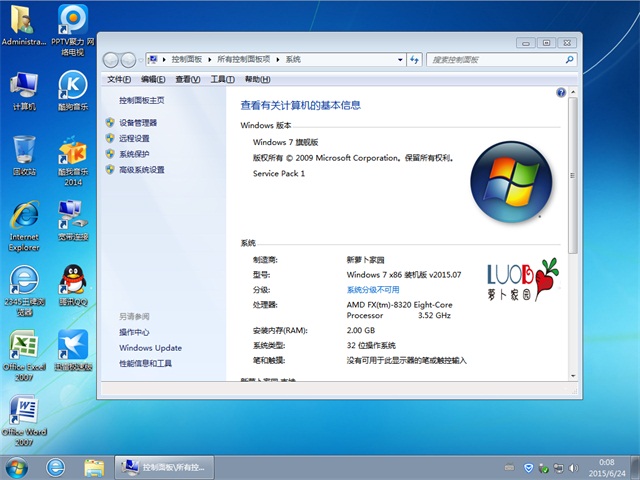Open 操作中心 link
This screenshot has width=640, height=480.
coord(134,332)
